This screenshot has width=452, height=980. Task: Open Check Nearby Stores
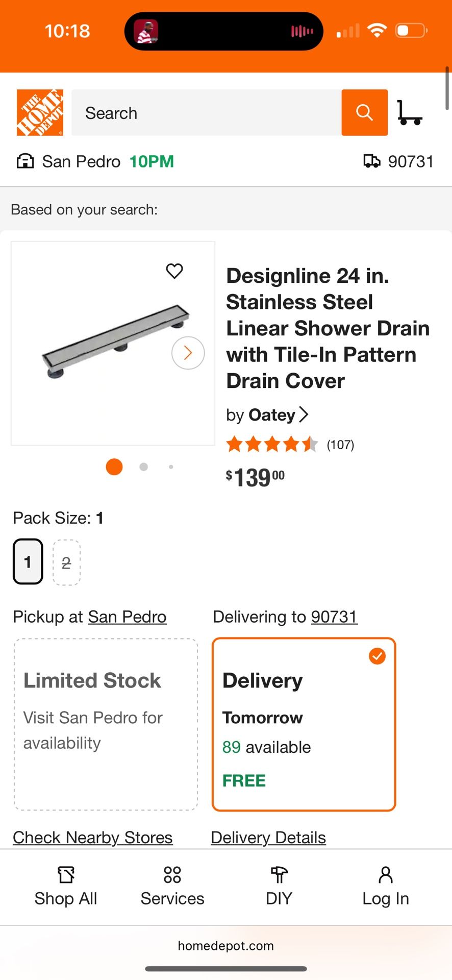(x=92, y=837)
